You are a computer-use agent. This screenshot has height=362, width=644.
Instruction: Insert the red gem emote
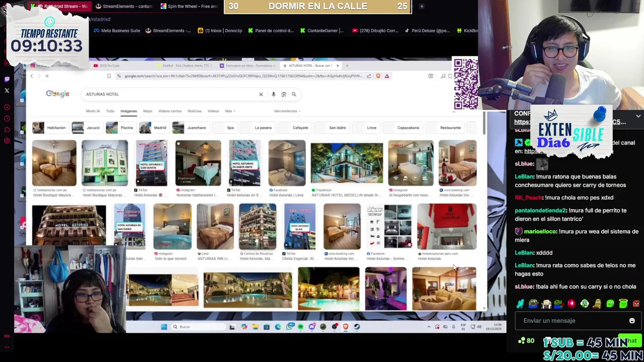(572, 304)
